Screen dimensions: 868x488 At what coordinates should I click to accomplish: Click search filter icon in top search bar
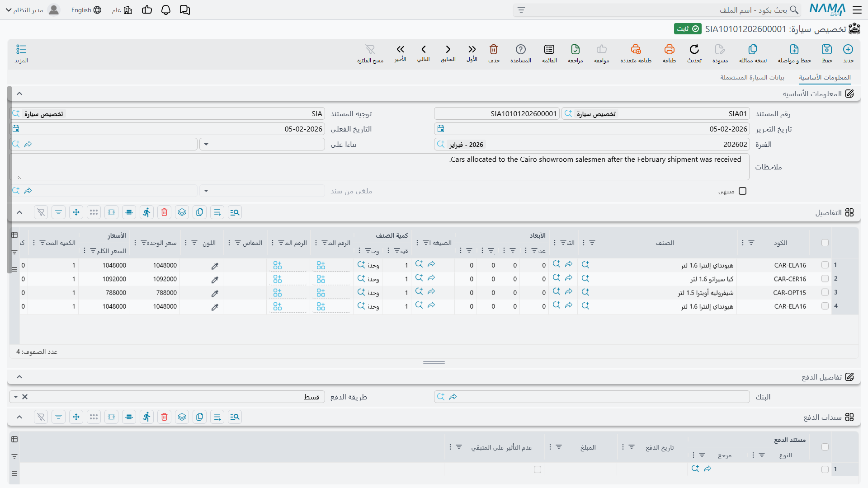pyautogui.click(x=521, y=10)
